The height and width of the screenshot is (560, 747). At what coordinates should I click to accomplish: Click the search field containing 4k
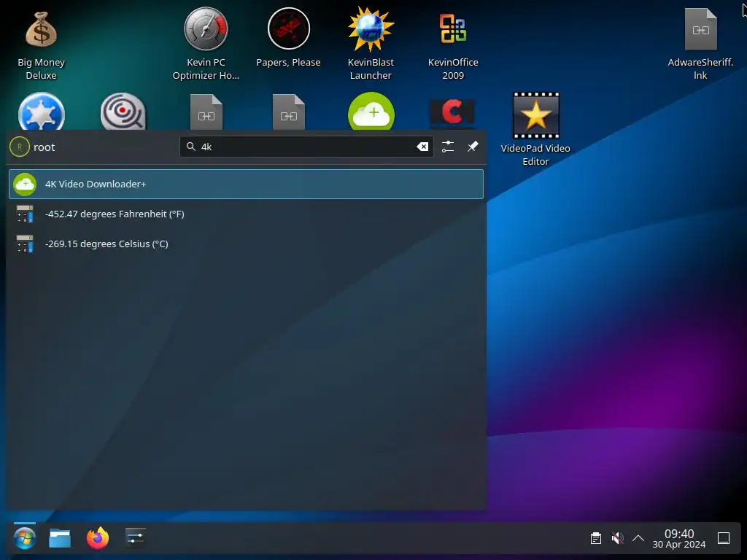point(306,147)
